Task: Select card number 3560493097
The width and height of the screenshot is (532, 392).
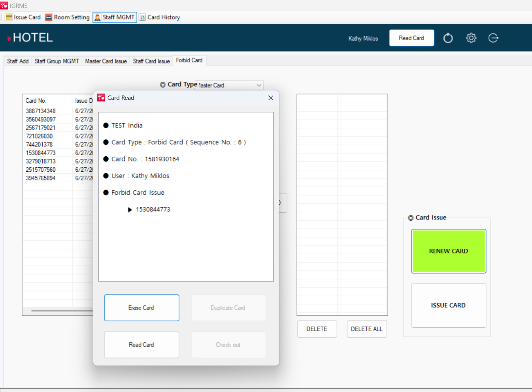Action: point(41,119)
